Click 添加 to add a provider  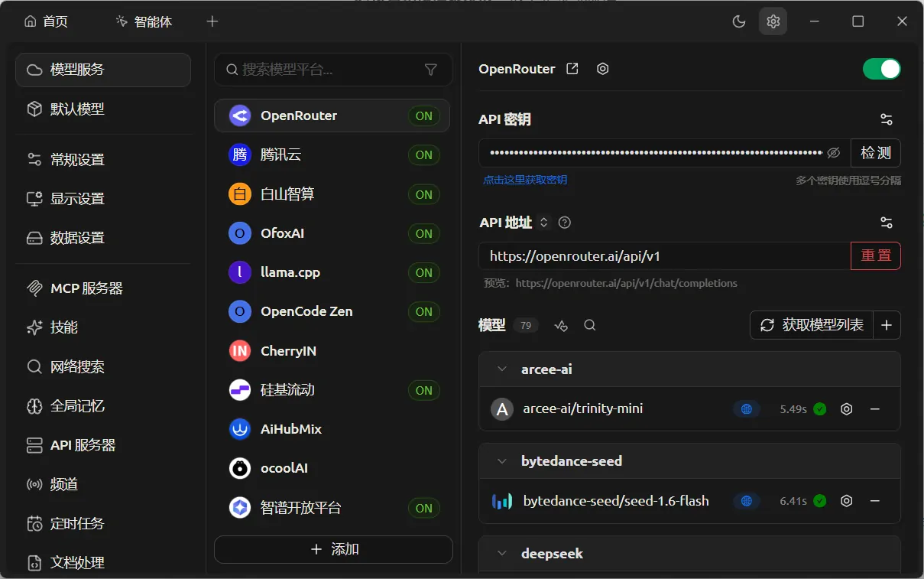pyautogui.click(x=333, y=549)
